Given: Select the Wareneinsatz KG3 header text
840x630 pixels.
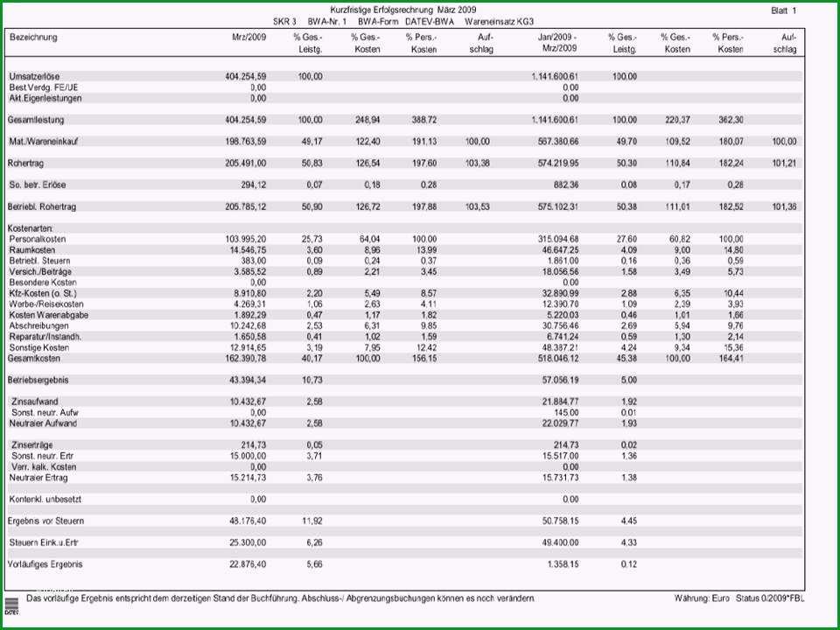Looking at the screenshot, I should coord(500,22).
